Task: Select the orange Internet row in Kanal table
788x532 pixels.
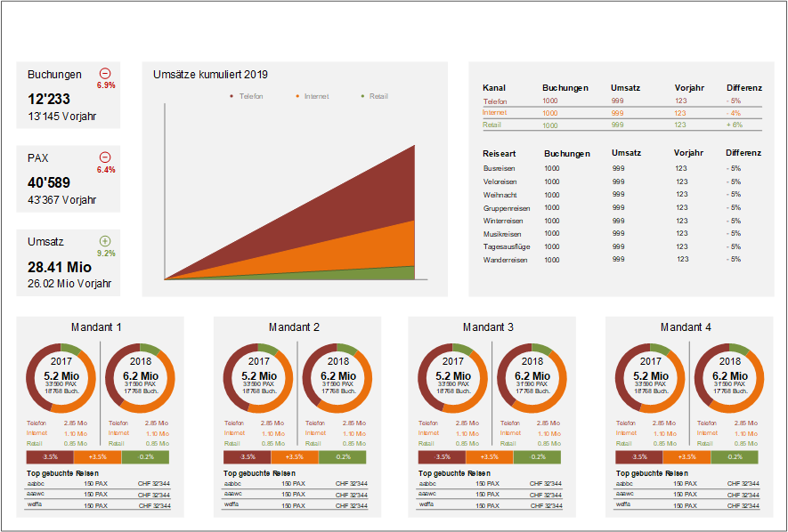Action: (x=494, y=113)
